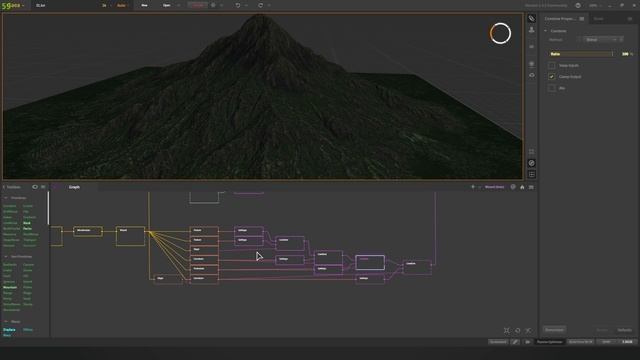Click the stamp-shaped icon in viewport side toolbar

[531, 30]
